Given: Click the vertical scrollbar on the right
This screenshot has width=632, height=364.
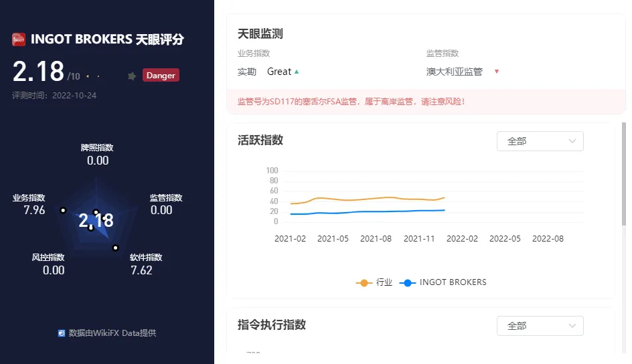Looking at the screenshot, I should 624,174.
